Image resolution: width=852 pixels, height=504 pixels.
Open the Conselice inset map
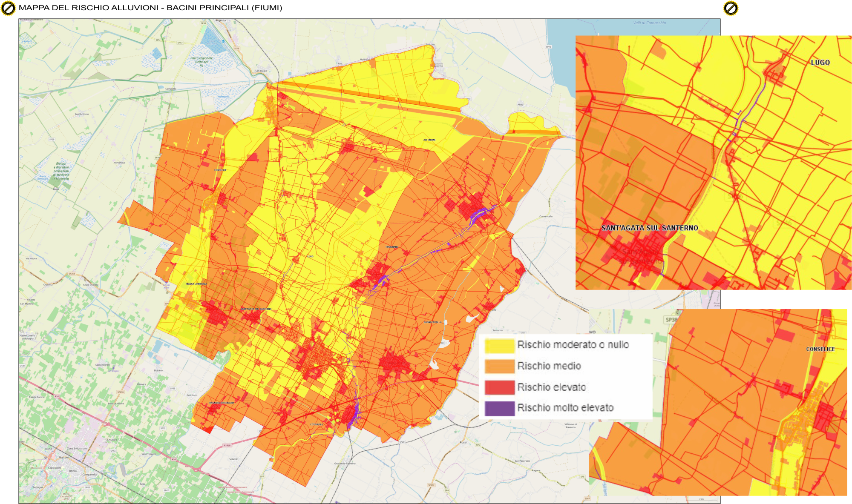pyautogui.click(x=718, y=402)
